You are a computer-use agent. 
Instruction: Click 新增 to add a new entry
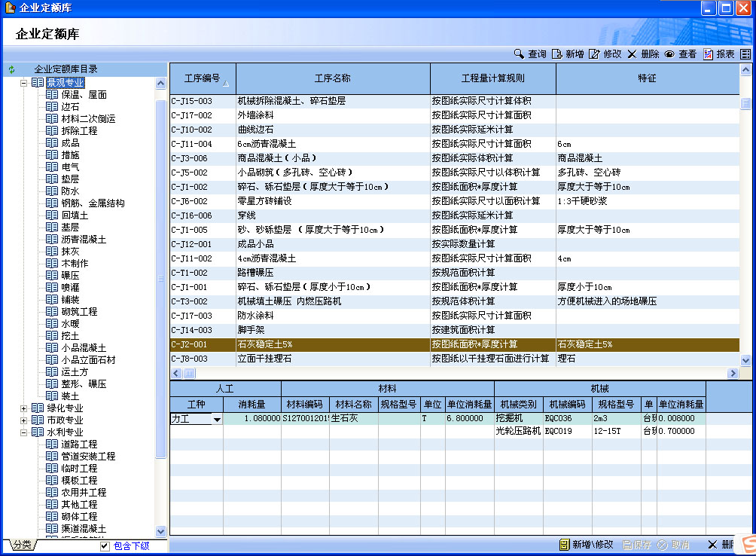click(x=568, y=54)
